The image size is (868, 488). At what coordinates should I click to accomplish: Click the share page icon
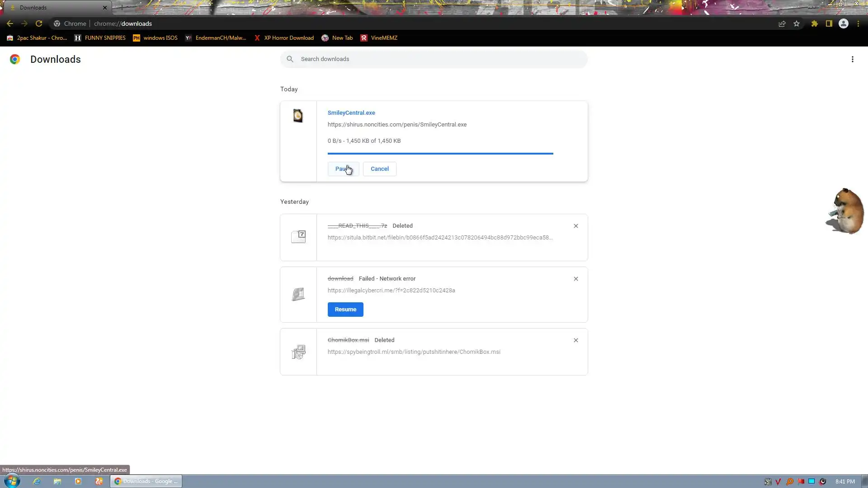(782, 23)
